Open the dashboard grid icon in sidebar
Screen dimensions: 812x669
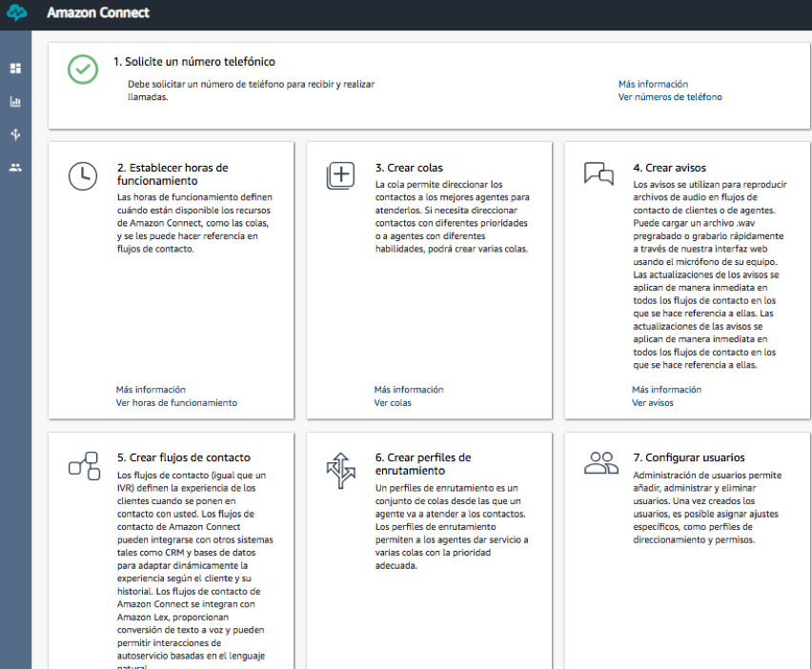tap(15, 69)
